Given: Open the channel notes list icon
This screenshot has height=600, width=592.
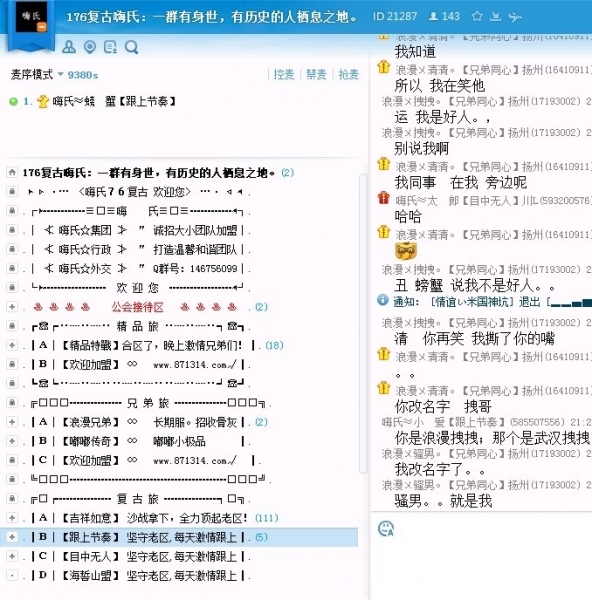Looking at the screenshot, I should click(110, 47).
